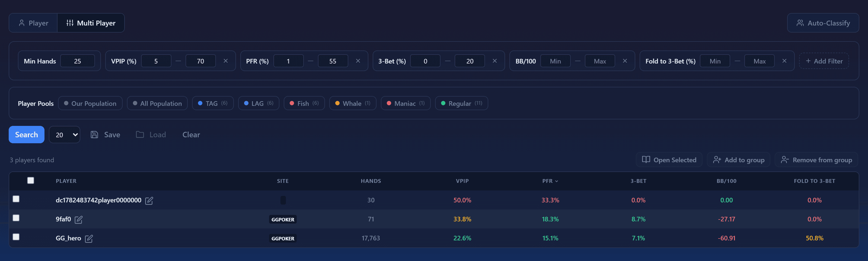
Task: Sort by the HANDS column header
Action: tap(371, 181)
